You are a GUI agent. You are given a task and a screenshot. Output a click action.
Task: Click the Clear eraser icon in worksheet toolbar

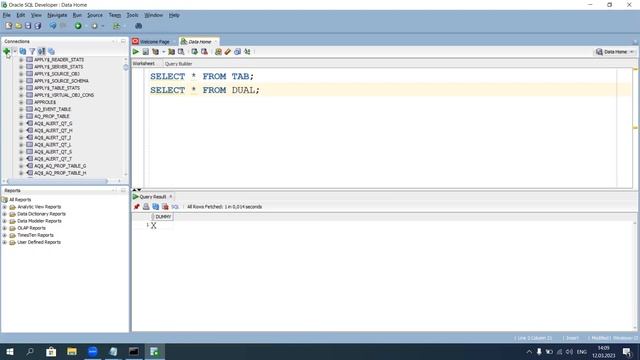pyautogui.click(x=228, y=51)
